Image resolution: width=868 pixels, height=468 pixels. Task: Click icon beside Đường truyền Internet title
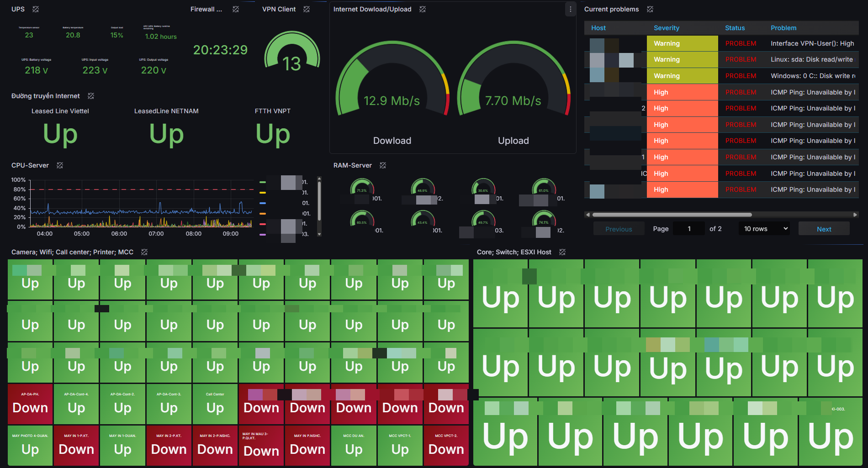(91, 96)
